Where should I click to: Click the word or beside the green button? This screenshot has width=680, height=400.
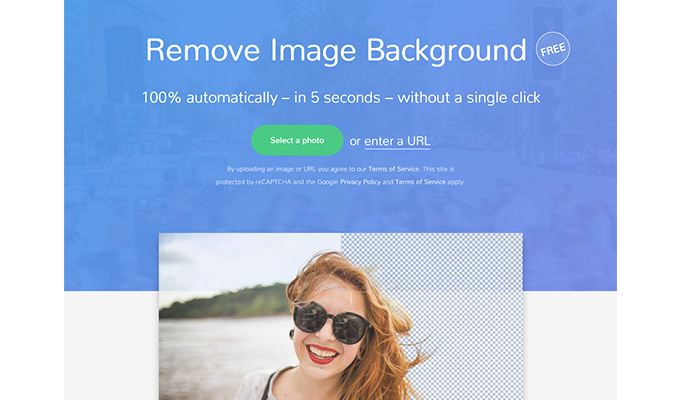[355, 142]
